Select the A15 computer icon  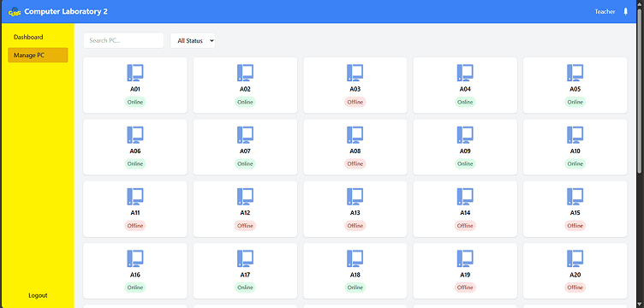[575, 197]
